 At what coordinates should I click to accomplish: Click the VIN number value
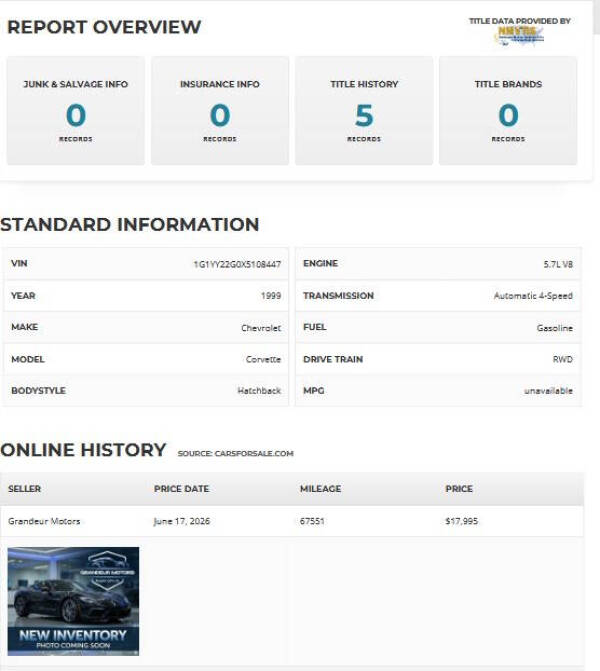tap(238, 264)
